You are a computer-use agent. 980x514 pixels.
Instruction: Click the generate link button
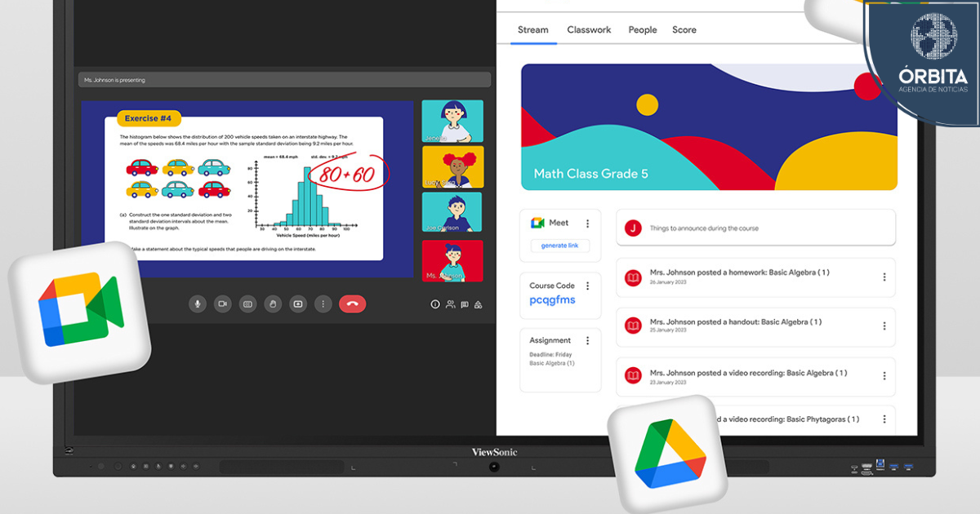pyautogui.click(x=559, y=246)
